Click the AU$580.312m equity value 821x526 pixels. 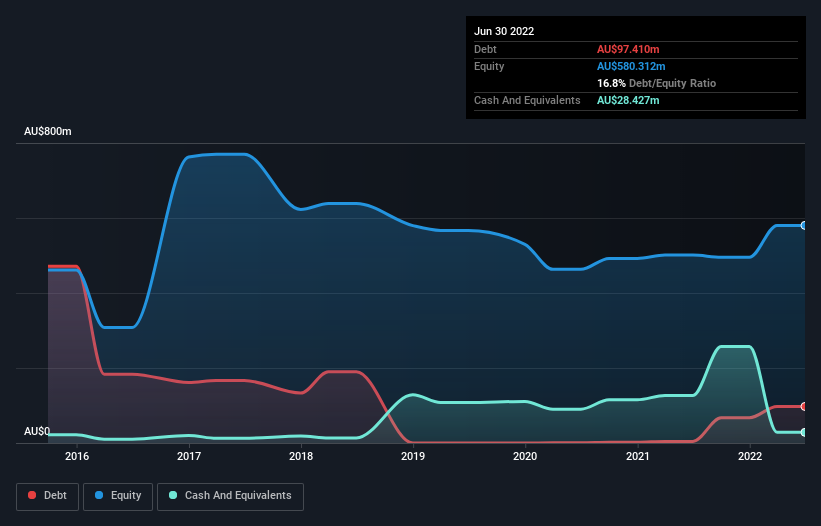631,66
